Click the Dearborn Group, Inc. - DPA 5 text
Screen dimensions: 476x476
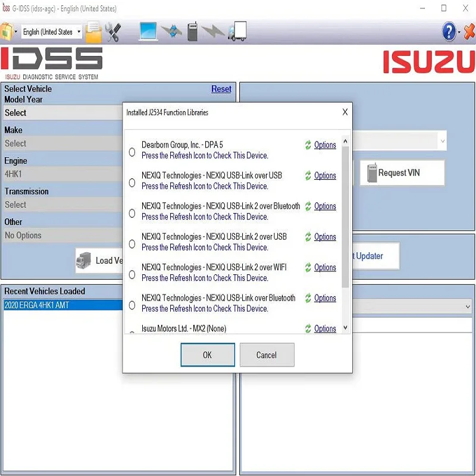(x=182, y=145)
